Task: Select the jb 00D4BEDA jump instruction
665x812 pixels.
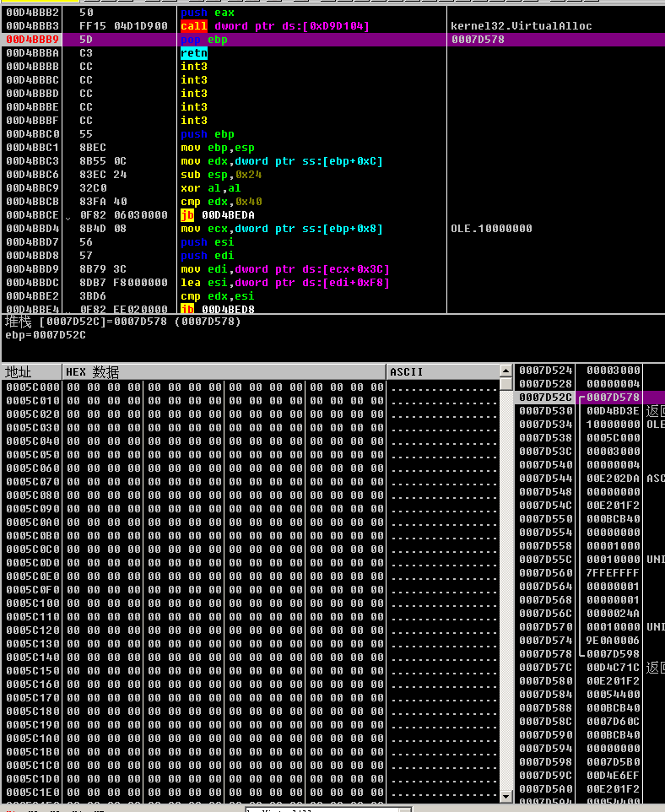Action: click(x=218, y=215)
